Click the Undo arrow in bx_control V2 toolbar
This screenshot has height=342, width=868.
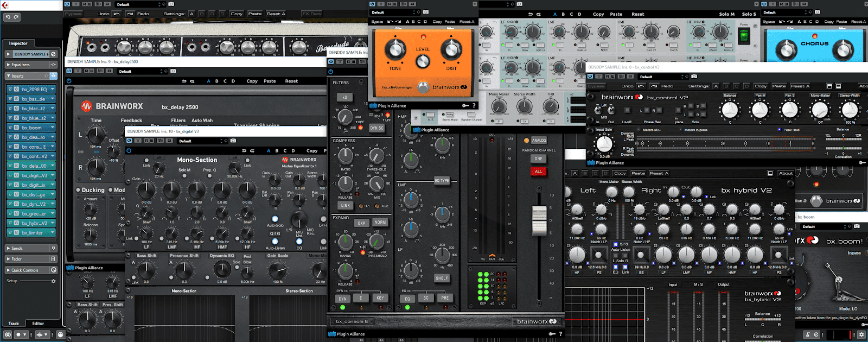641,86
